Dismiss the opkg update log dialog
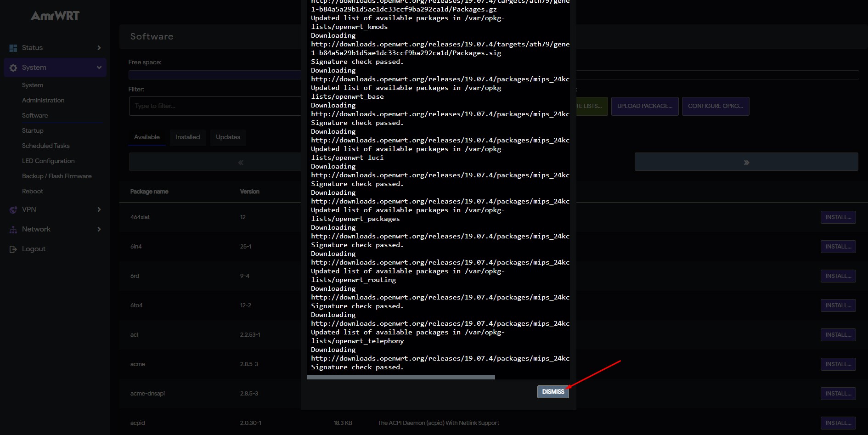 pos(553,391)
